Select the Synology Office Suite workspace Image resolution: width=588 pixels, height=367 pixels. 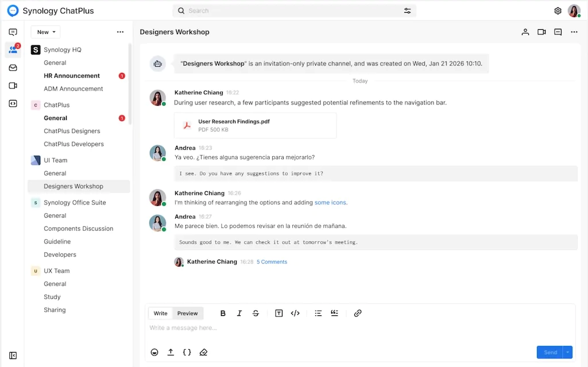(75, 203)
